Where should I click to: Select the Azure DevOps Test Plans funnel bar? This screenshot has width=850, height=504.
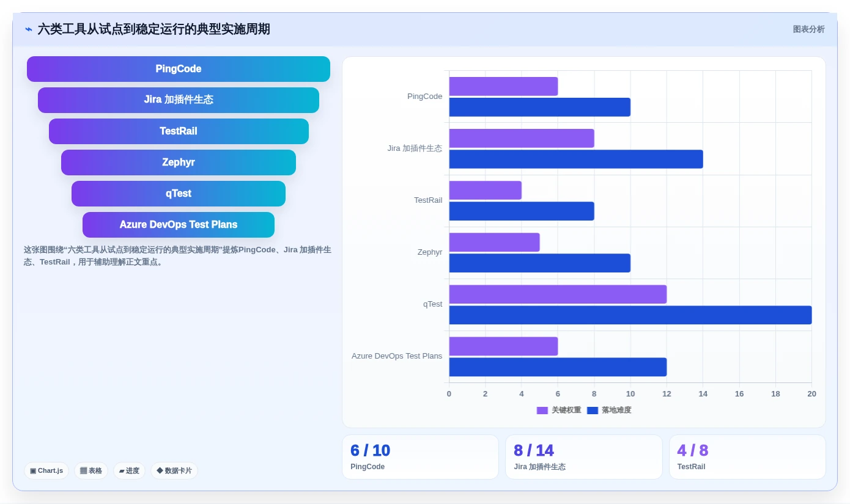pyautogui.click(x=179, y=225)
